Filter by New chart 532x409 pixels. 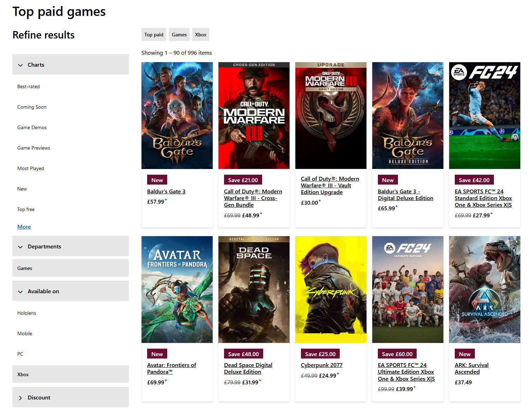tap(22, 189)
